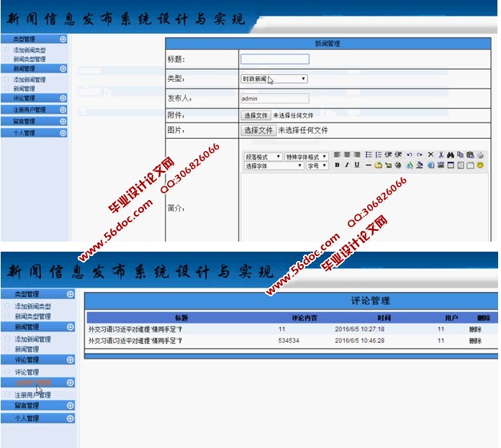Click the 评论内容 column header
This screenshot has height=448, width=501.
coord(304,318)
